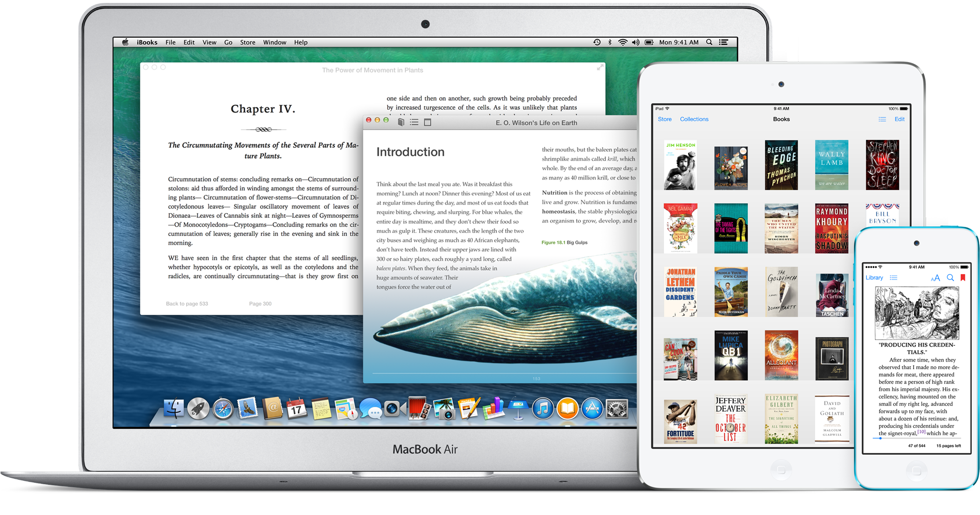The width and height of the screenshot is (980, 515).
Task: Open the Window menu
Action: pyautogui.click(x=274, y=43)
